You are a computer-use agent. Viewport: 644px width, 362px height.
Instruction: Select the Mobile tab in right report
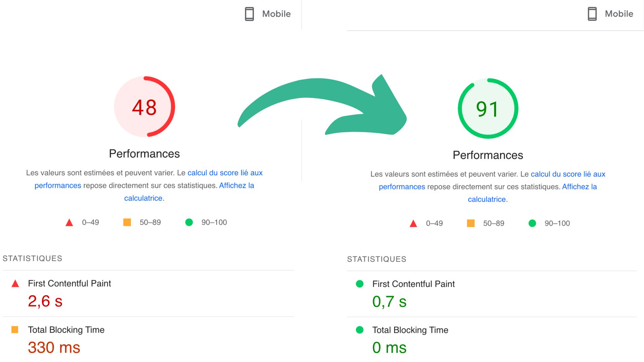(x=610, y=14)
